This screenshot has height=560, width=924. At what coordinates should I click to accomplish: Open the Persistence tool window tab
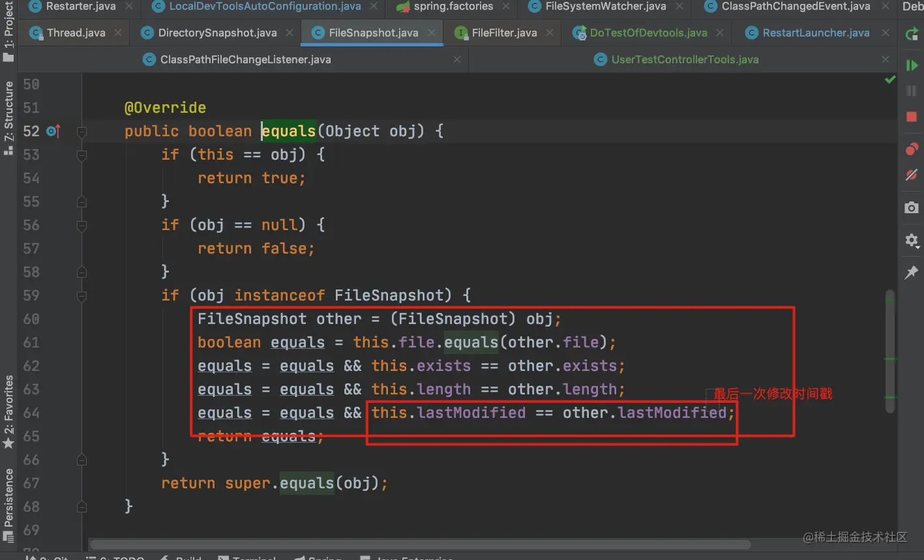click(8, 506)
